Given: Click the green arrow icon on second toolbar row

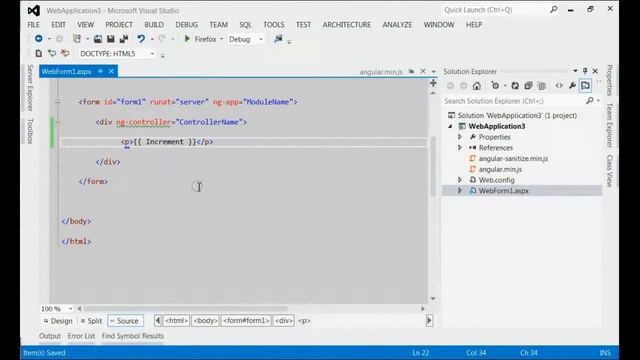Looking at the screenshot, I should pos(52,53).
